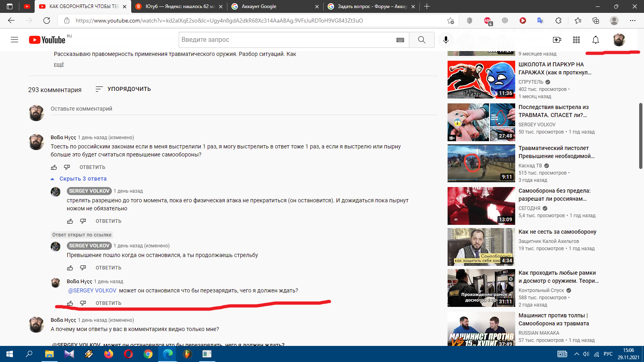Open browser settings and more menu
The height and width of the screenshot is (362, 644).
(633, 21)
